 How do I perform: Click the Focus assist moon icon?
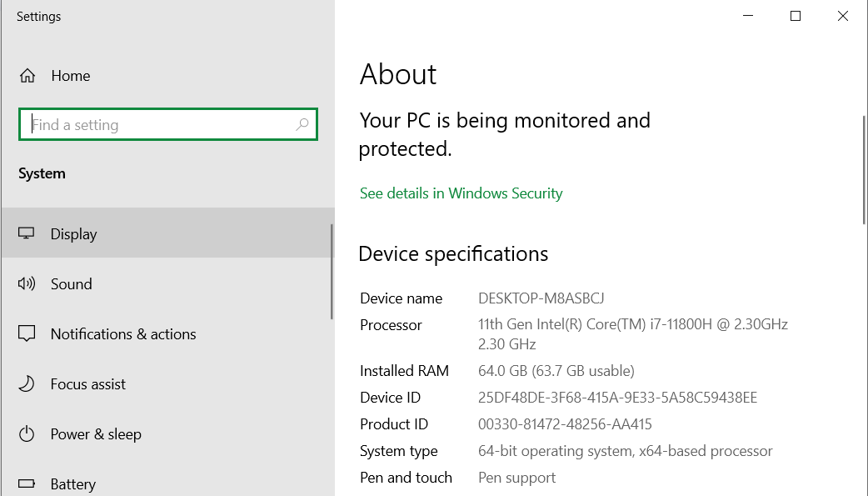(x=27, y=384)
